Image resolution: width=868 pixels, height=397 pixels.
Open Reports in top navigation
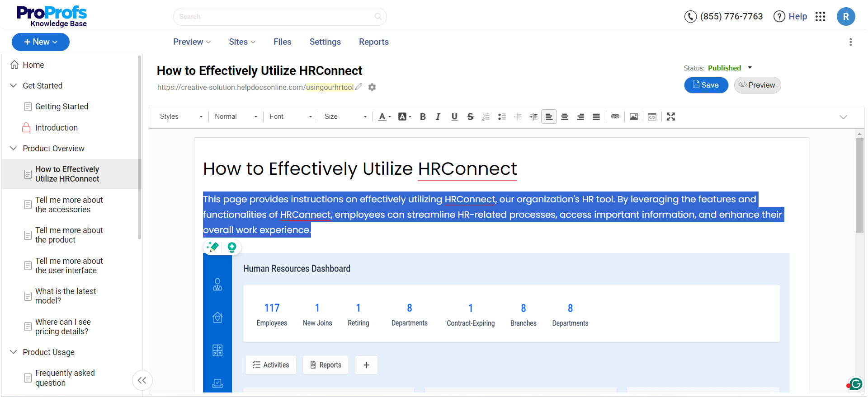coord(374,42)
